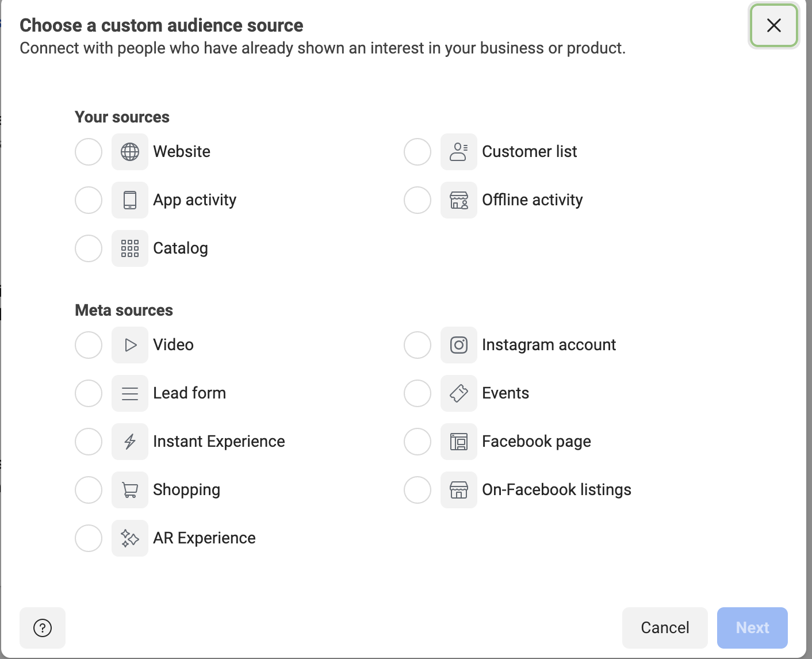The height and width of the screenshot is (659, 812).
Task: Select the Video radio button
Action: [x=88, y=345]
